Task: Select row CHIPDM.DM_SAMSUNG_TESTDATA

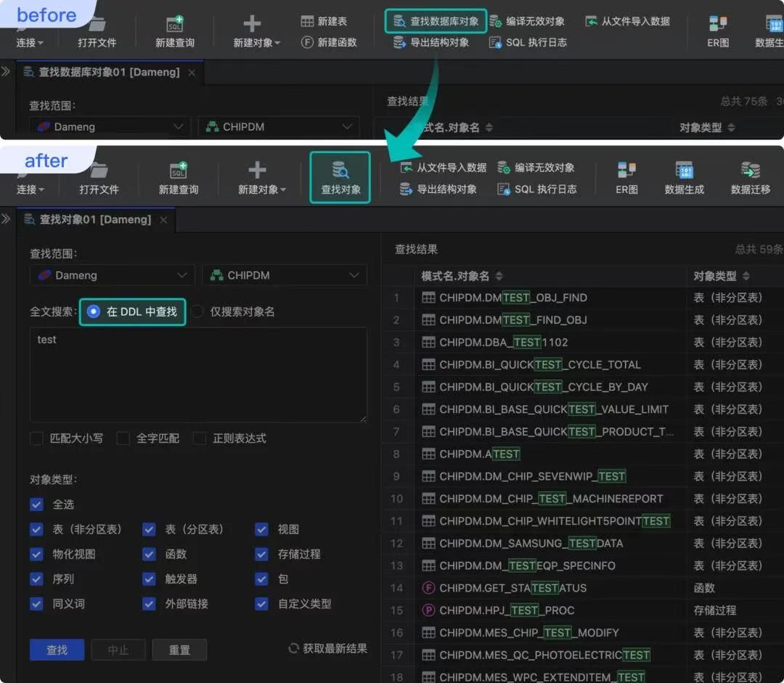Action: pos(583,544)
